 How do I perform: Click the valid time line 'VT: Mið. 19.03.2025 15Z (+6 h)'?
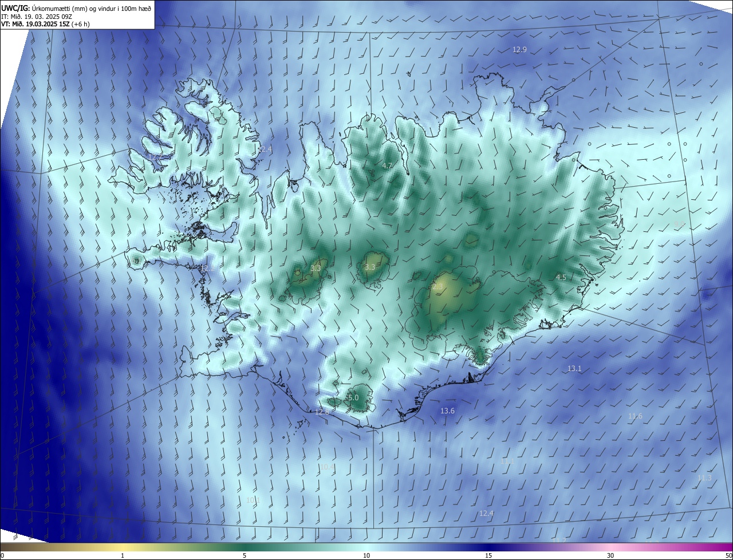pos(45,24)
